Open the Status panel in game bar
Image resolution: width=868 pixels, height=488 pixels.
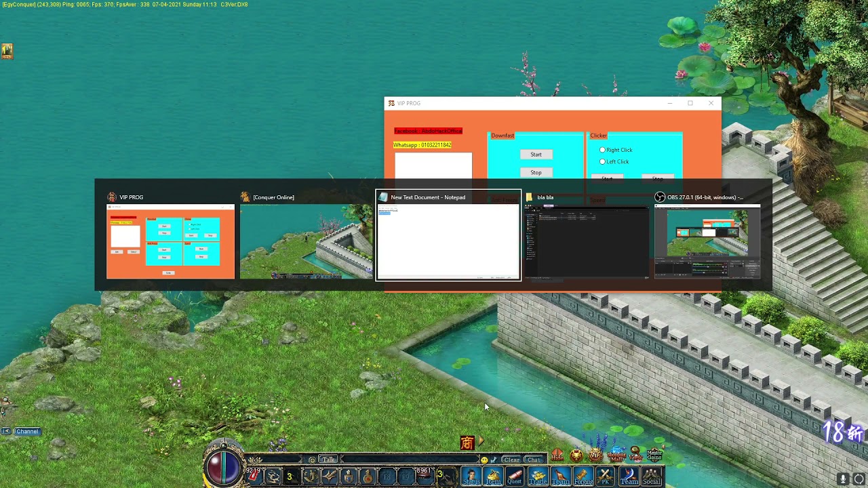pos(471,476)
